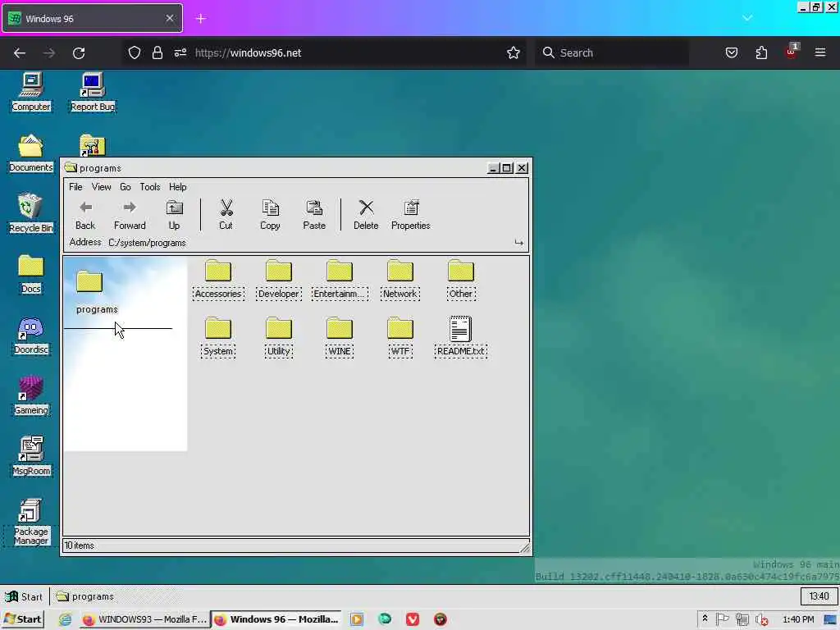Open the Network folder
840x630 pixels.
point(400,280)
